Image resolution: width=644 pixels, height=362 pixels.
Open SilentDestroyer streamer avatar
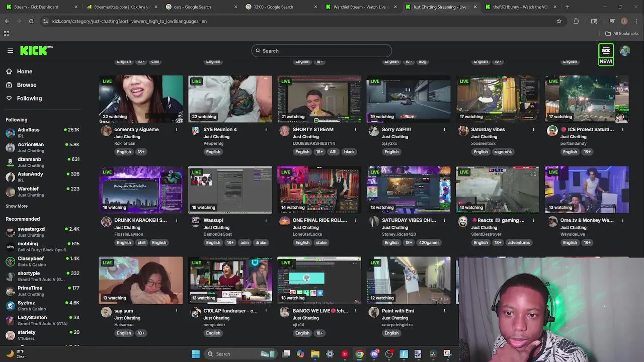[x=463, y=221]
